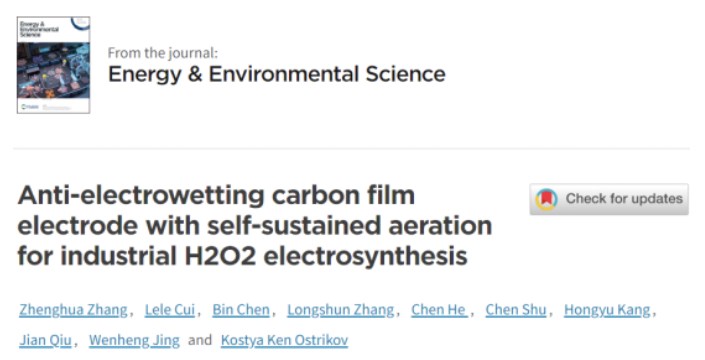Open the Energy & Environmental Science journal heading
This screenshot has width=705, height=360.
coord(277,74)
